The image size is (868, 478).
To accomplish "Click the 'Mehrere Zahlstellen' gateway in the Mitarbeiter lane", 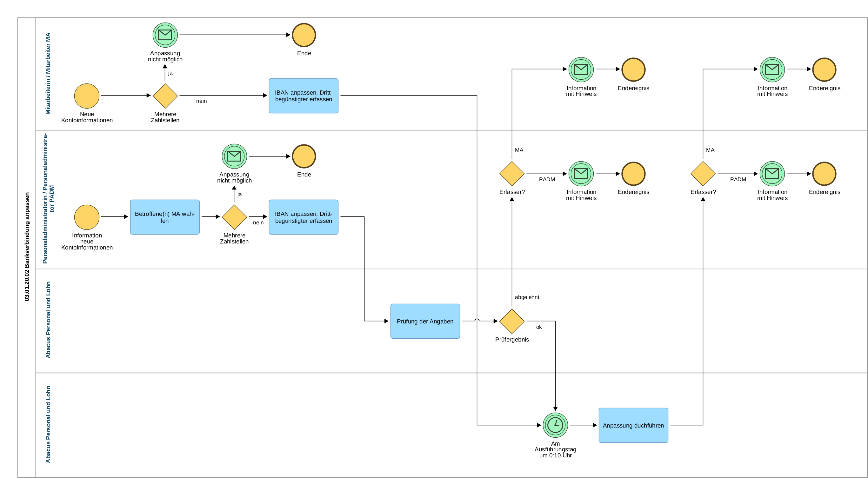I will coord(165,96).
